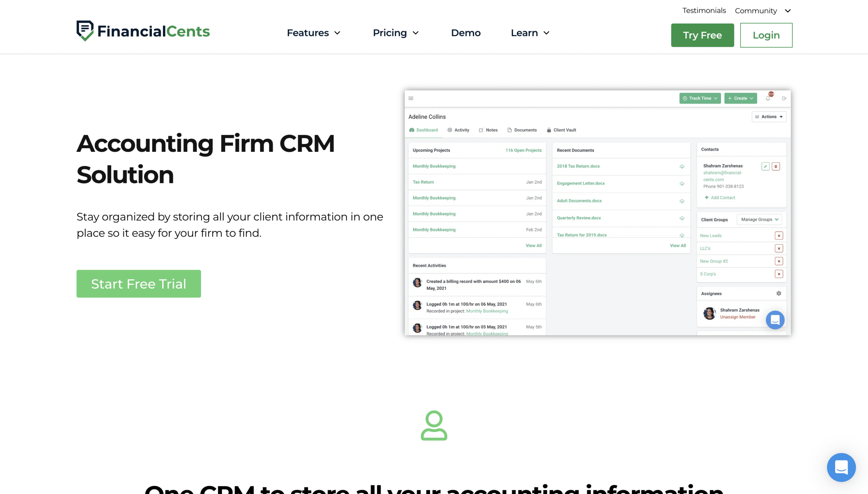Open the Manage Groups dropdown
Screen dimensions: 868x494
coord(759,220)
